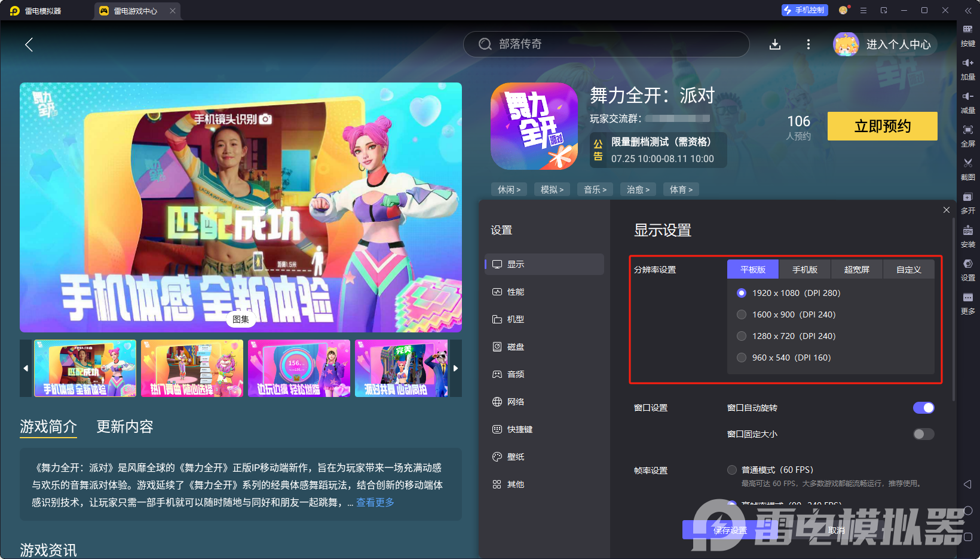Disable 窗口自动旋转 auto-rotate
Image resolution: width=980 pixels, height=559 pixels.
coord(923,408)
